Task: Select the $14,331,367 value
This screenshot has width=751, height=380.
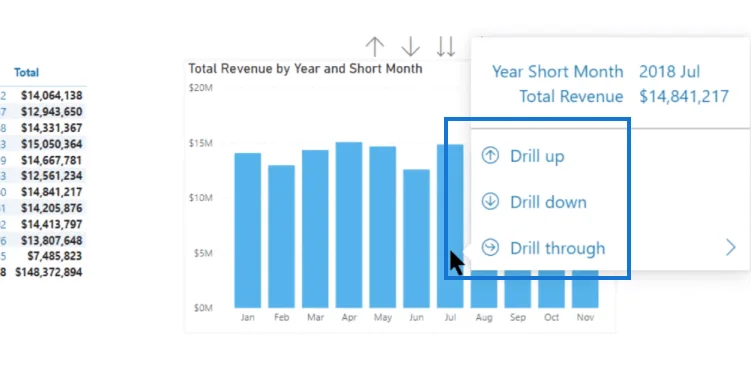Action: [x=52, y=128]
